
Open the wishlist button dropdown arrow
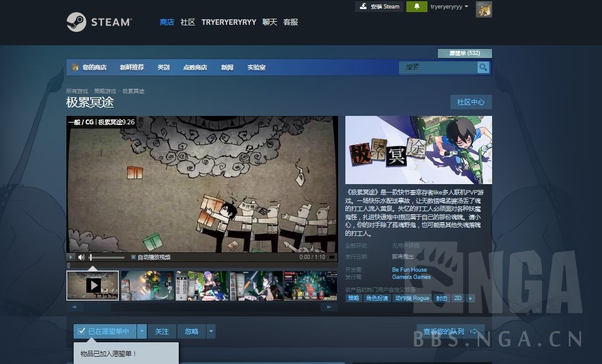(x=142, y=331)
